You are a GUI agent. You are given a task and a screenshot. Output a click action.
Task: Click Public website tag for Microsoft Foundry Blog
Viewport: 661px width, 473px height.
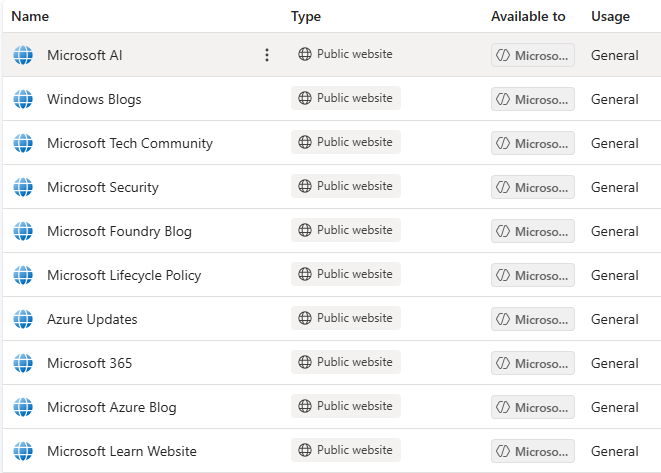pyautogui.click(x=346, y=230)
